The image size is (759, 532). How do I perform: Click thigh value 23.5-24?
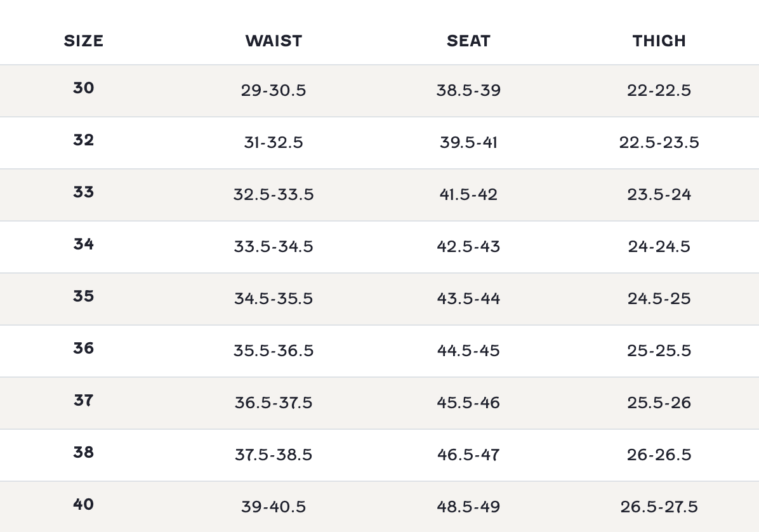pyautogui.click(x=659, y=195)
